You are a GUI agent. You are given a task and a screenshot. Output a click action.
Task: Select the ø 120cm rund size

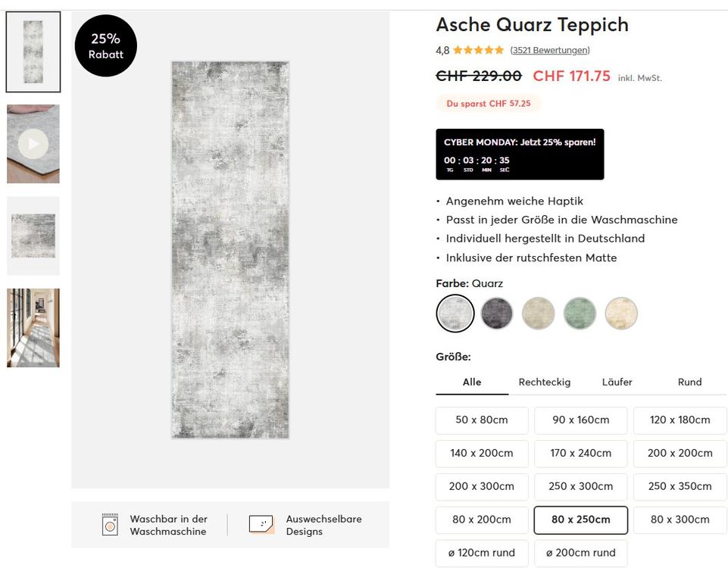[482, 553]
